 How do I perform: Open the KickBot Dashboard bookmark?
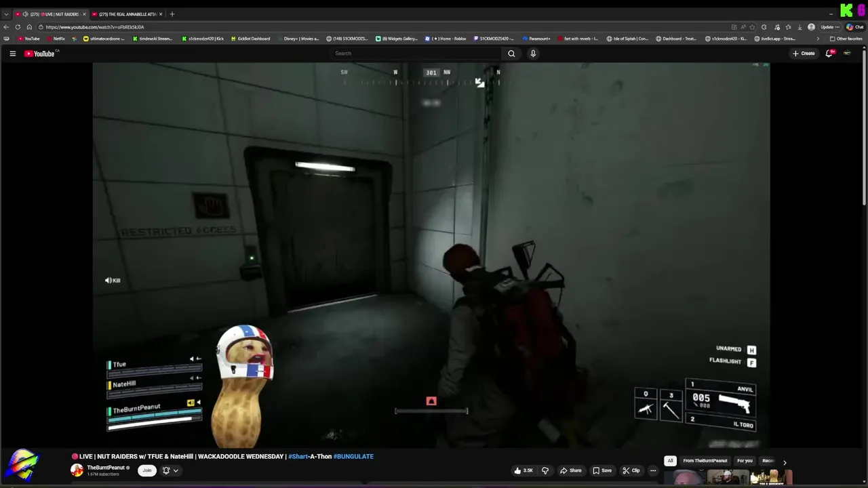pos(250,39)
